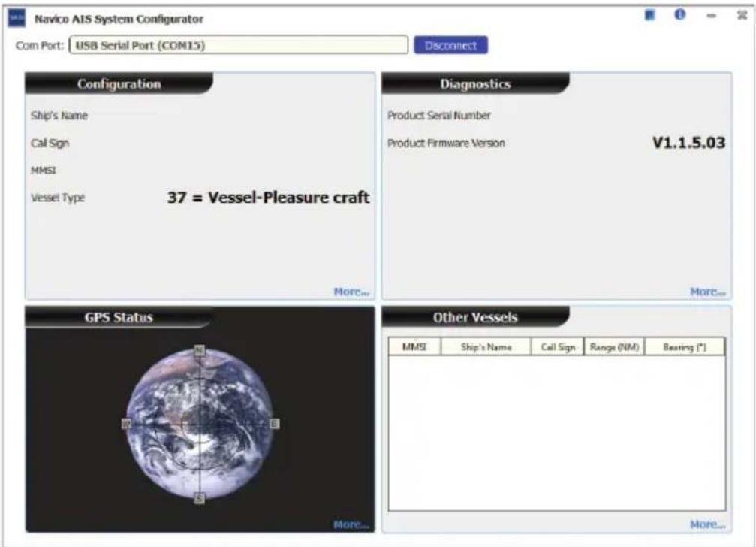Click '37 = Vessel-Pleasure craft' value

[x=269, y=198]
